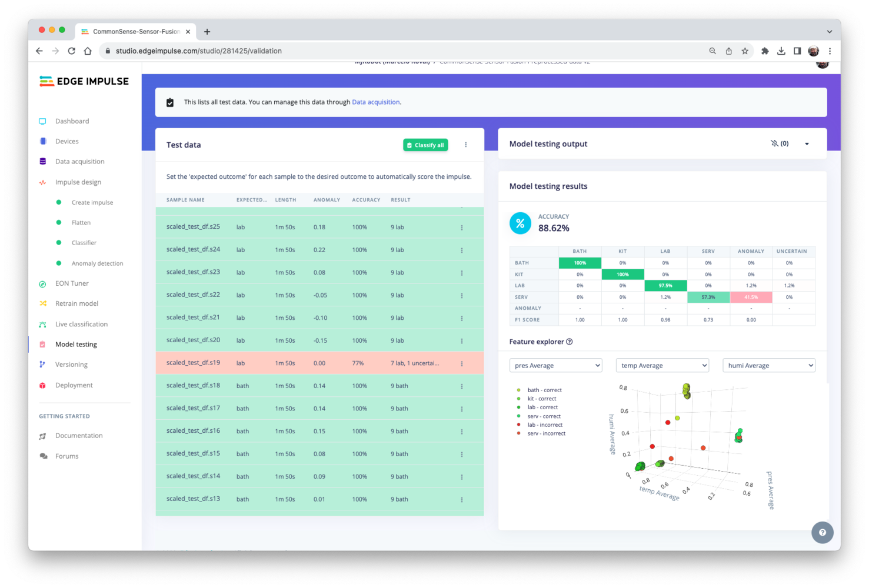Click the ACCURACY column header
This screenshot has height=588, width=869.
tap(366, 200)
